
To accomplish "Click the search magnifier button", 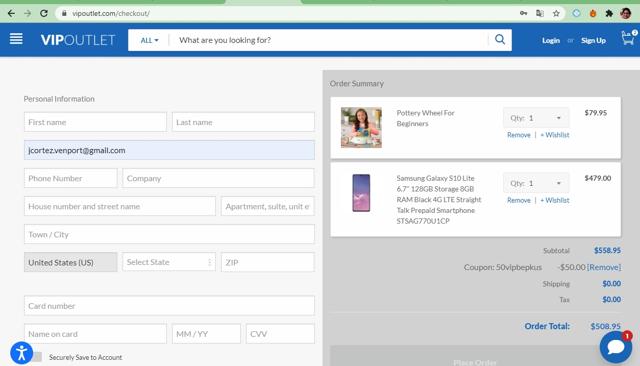I will coord(500,40).
